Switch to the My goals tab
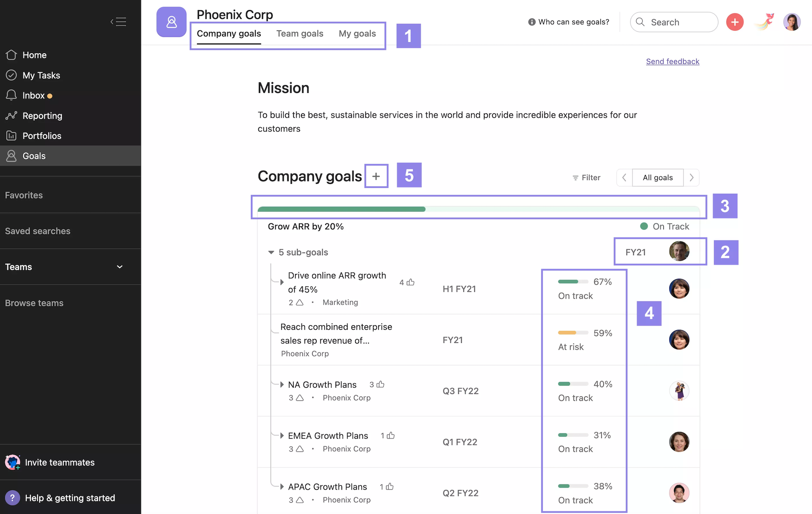The image size is (812, 514). (x=357, y=33)
